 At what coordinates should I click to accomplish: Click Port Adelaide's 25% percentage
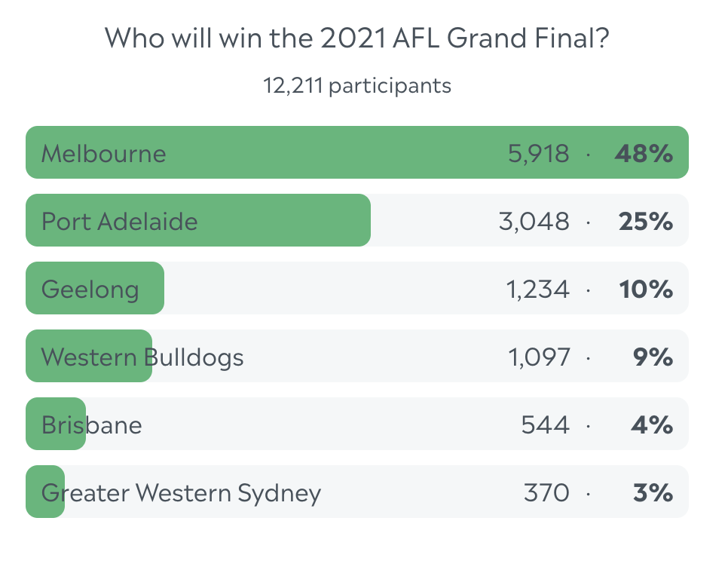(645, 222)
